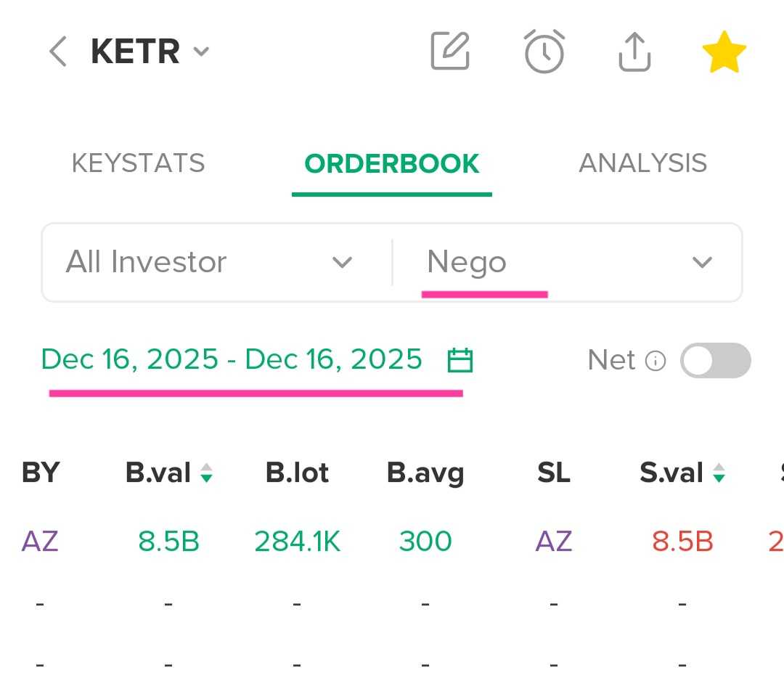The width and height of the screenshot is (784, 686).
Task: Select the ORDERBOOK tab
Action: coord(392,163)
